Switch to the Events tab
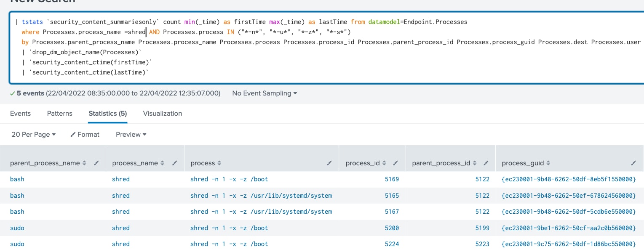 [x=20, y=114]
